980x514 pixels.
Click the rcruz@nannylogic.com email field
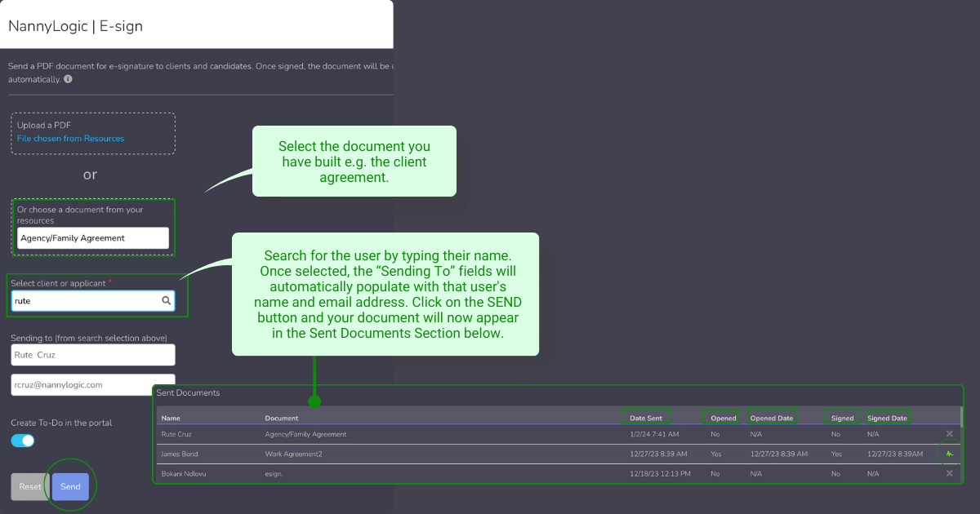[x=93, y=385]
